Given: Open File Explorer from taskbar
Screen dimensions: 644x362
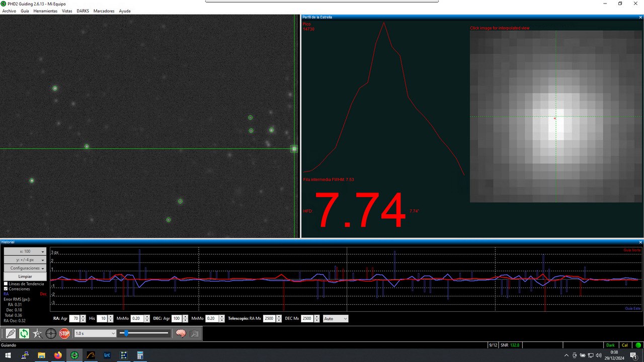Looking at the screenshot, I should [41, 355].
